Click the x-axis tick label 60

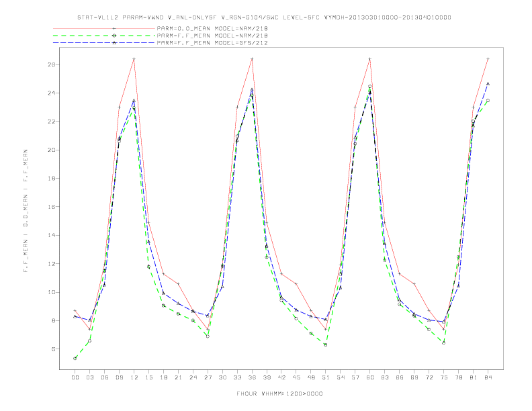tap(370, 377)
